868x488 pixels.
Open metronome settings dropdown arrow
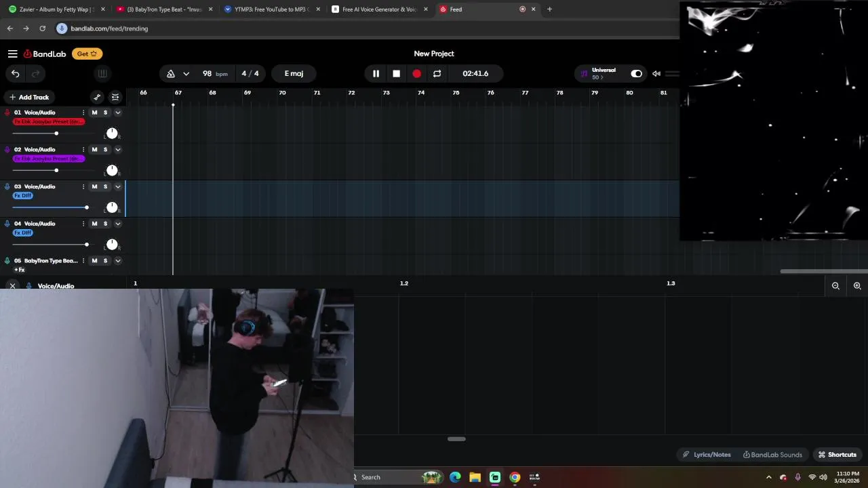click(x=186, y=73)
